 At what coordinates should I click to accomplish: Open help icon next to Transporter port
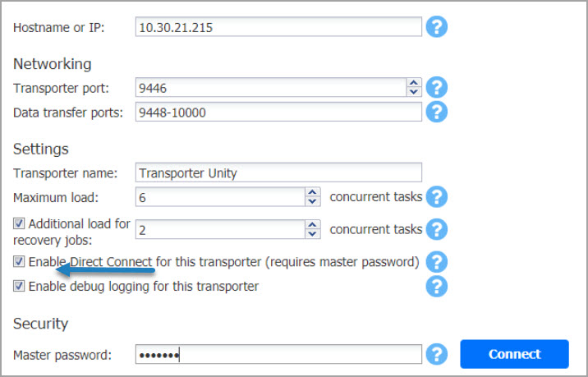[x=437, y=87]
